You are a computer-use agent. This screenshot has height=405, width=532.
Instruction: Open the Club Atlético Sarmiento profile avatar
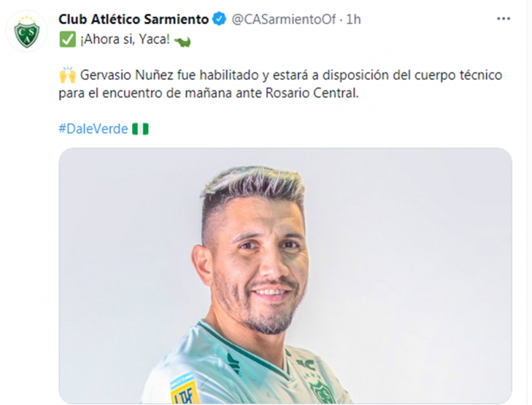tap(26, 31)
